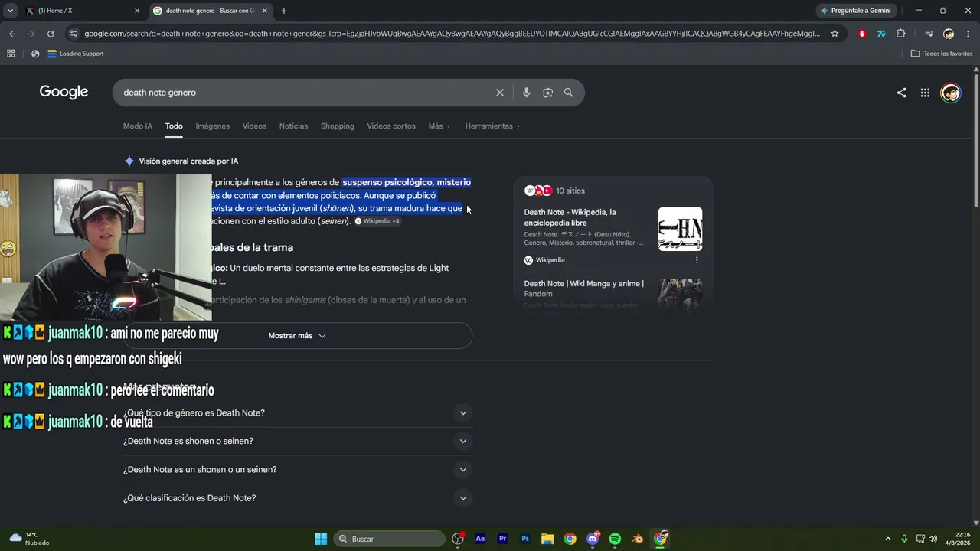Open the Más search filters dropdown
This screenshot has height=551, width=980.
click(x=439, y=126)
